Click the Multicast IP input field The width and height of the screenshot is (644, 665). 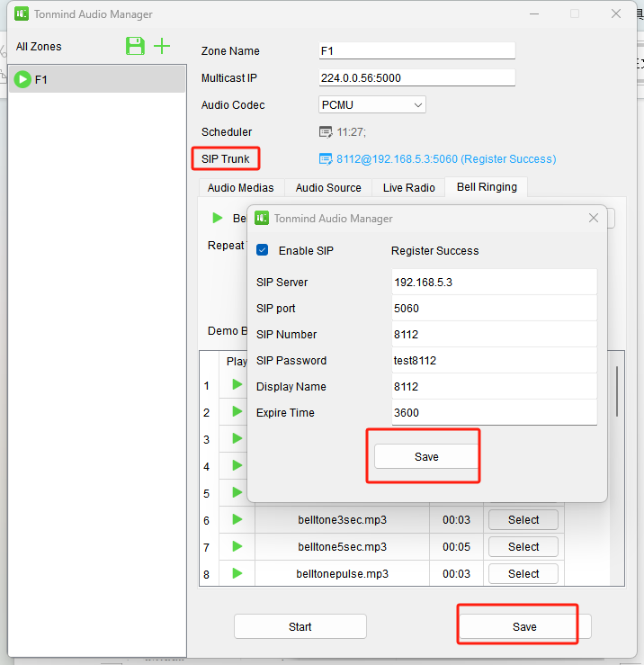(416, 78)
